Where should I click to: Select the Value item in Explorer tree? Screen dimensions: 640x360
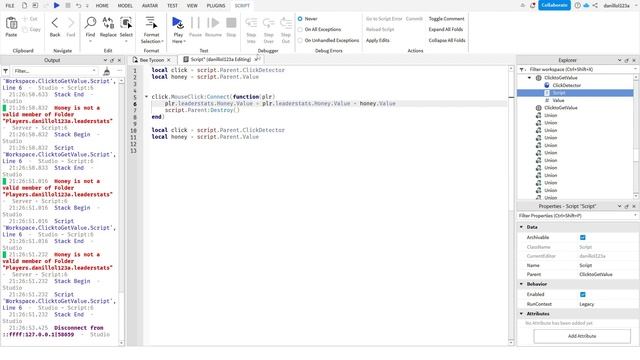(558, 100)
